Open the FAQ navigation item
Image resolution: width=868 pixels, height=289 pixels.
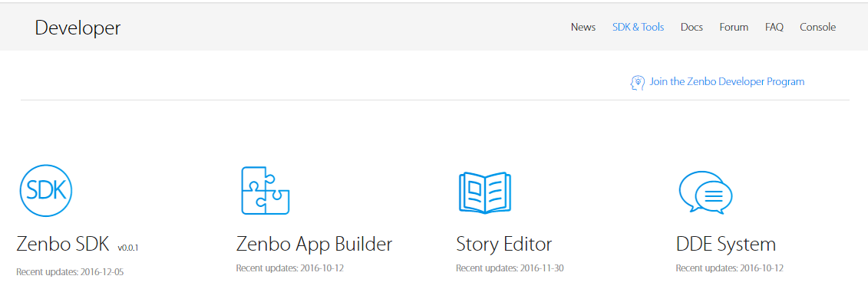pos(774,27)
